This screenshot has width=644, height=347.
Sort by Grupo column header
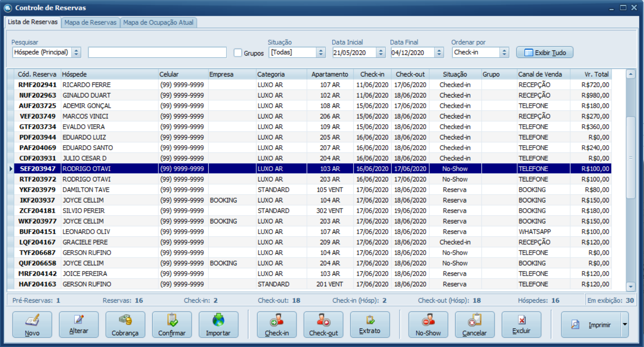499,74
